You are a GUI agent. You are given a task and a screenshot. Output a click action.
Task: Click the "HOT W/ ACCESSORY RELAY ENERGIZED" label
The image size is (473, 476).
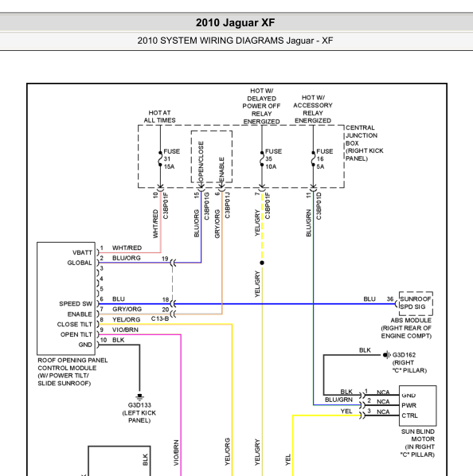pyautogui.click(x=313, y=109)
